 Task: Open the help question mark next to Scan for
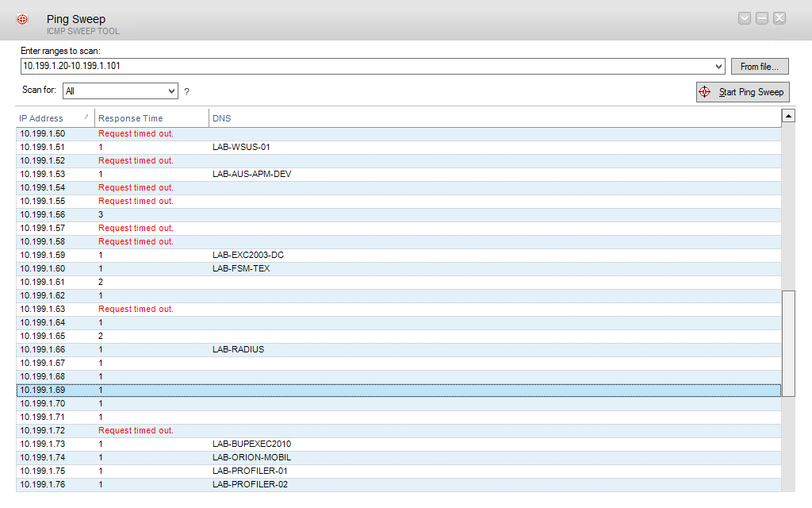pos(186,92)
